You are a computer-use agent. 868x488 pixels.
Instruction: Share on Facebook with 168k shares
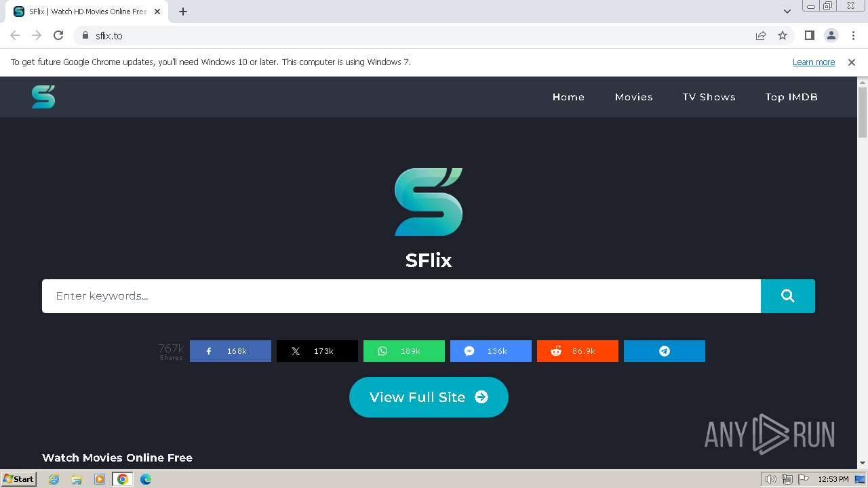pyautogui.click(x=231, y=351)
